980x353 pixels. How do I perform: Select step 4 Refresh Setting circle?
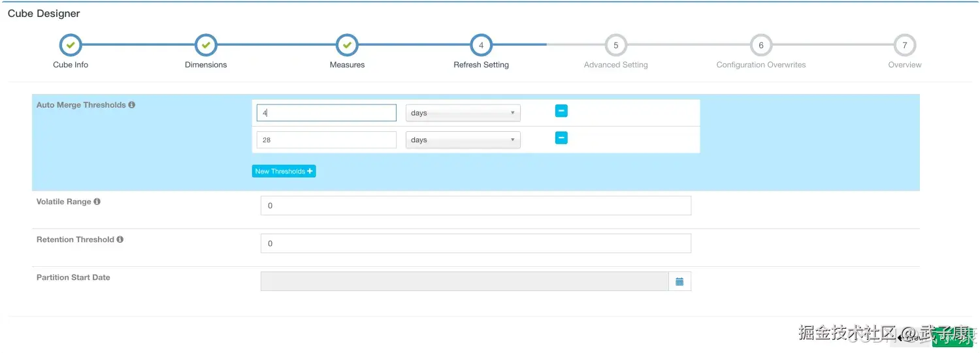(481, 45)
